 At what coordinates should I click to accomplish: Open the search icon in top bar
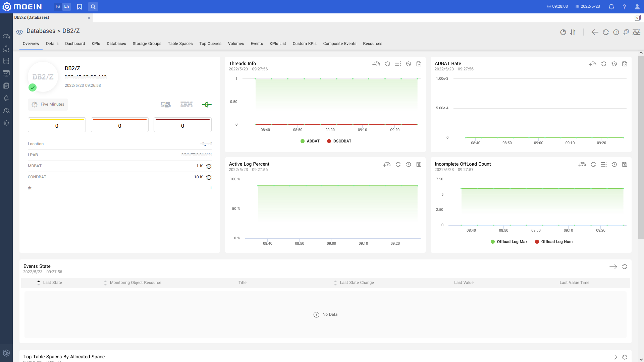click(93, 7)
